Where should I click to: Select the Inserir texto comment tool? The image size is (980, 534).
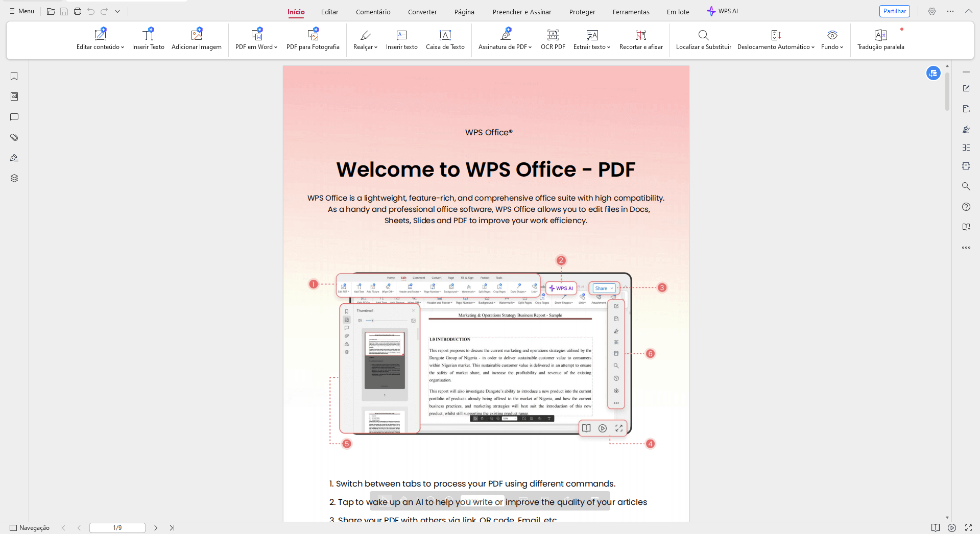click(x=402, y=40)
